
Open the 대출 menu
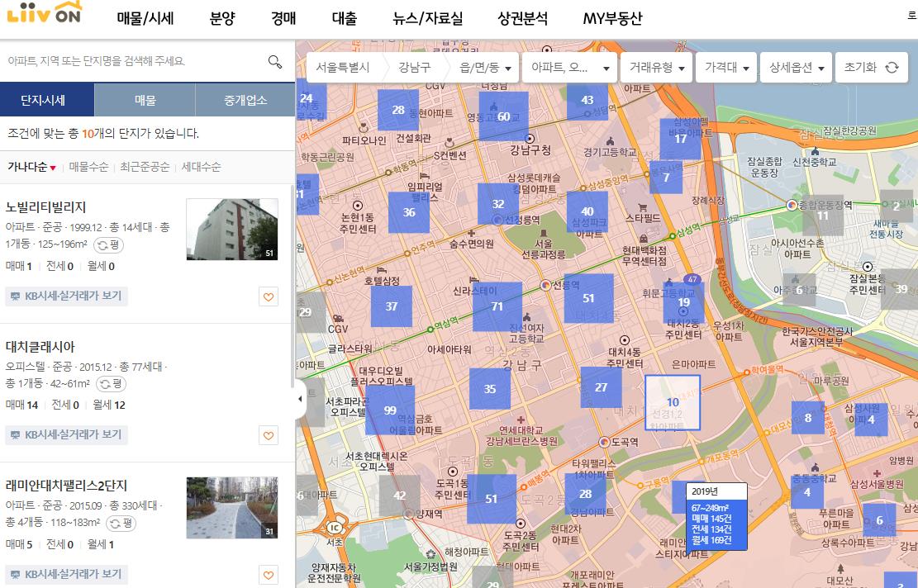[345, 19]
